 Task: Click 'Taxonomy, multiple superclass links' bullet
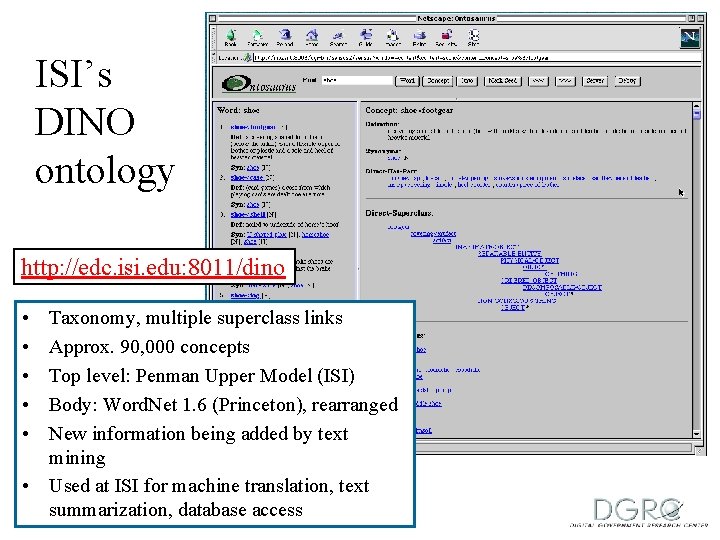coord(196,318)
